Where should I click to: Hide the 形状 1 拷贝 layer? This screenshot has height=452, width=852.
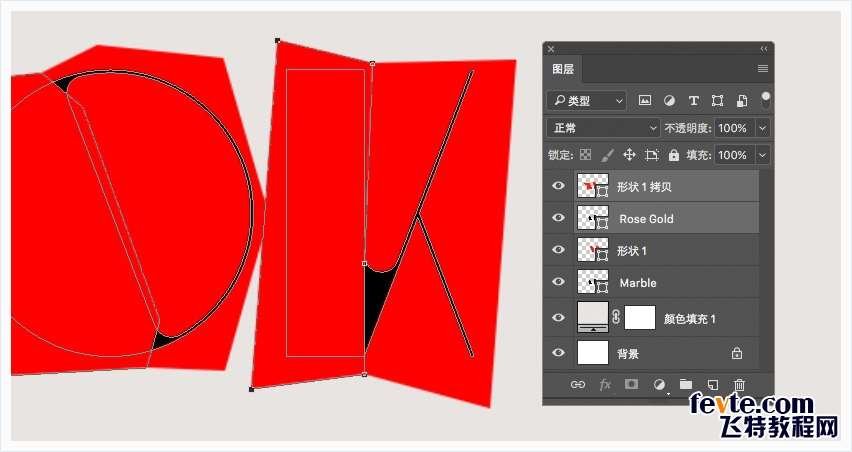coord(558,186)
